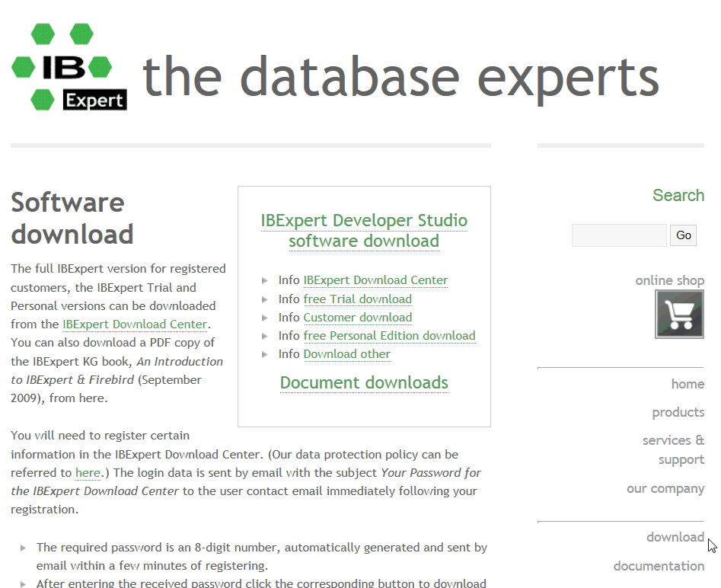Open the free Trial download link

[x=357, y=299]
